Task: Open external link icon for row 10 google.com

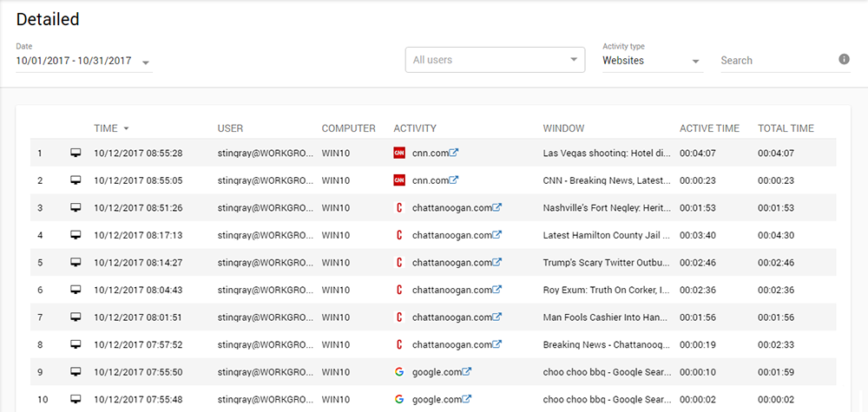Action: point(467,399)
